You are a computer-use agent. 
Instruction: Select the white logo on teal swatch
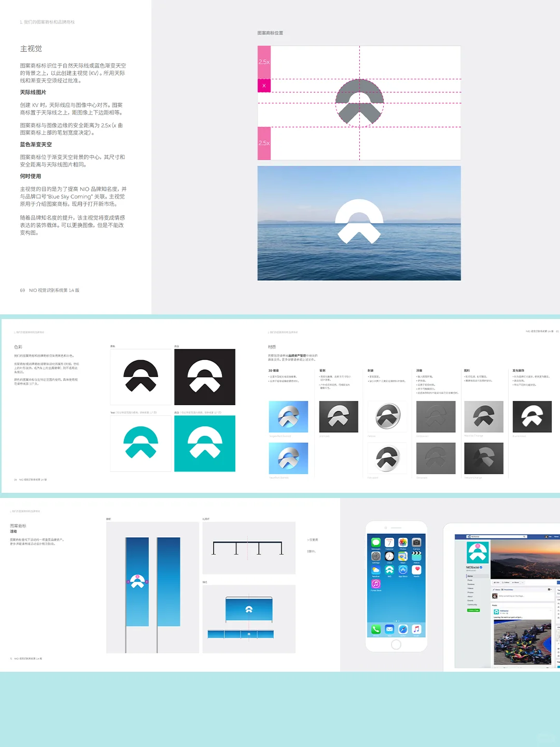pos(205,444)
